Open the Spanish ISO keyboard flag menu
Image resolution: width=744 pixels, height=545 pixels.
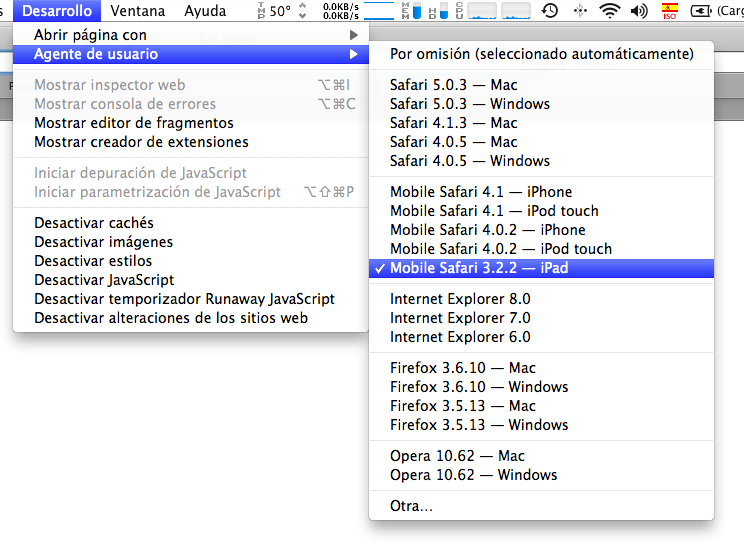(670, 10)
